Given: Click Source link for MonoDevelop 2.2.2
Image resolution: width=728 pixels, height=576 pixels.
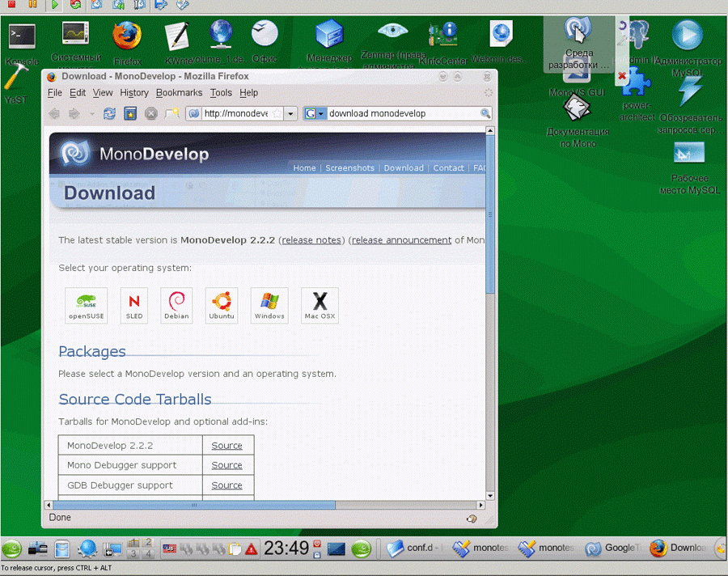Looking at the screenshot, I should [x=227, y=446].
